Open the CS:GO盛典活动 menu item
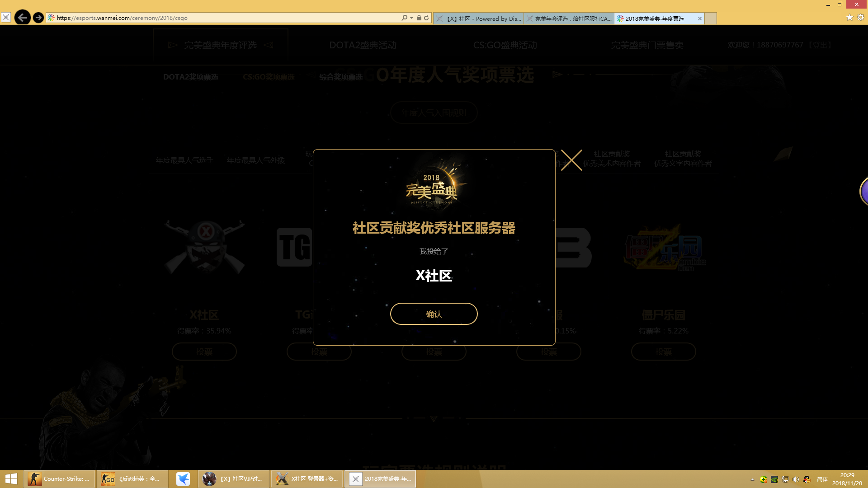Viewport: 868px width, 488px height. click(x=505, y=45)
